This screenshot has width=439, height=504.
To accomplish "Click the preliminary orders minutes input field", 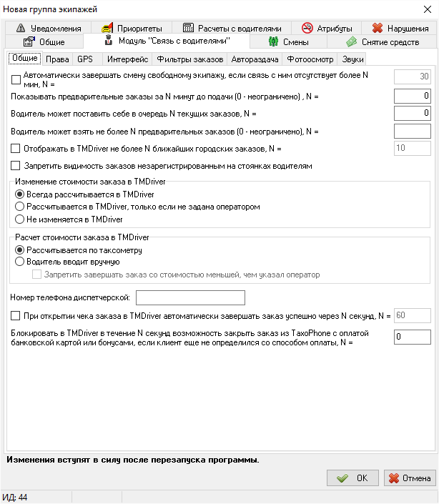I will click(x=413, y=96).
